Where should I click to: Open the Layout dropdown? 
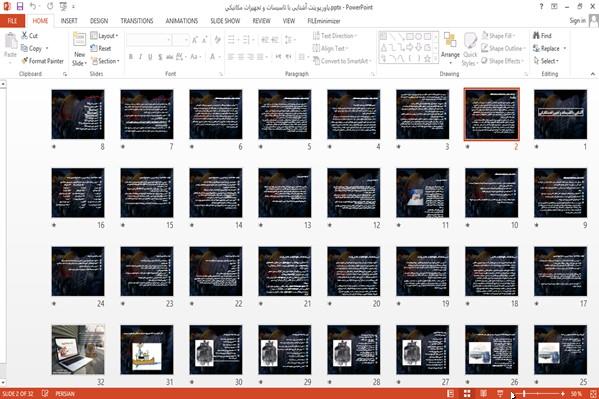click(x=104, y=36)
